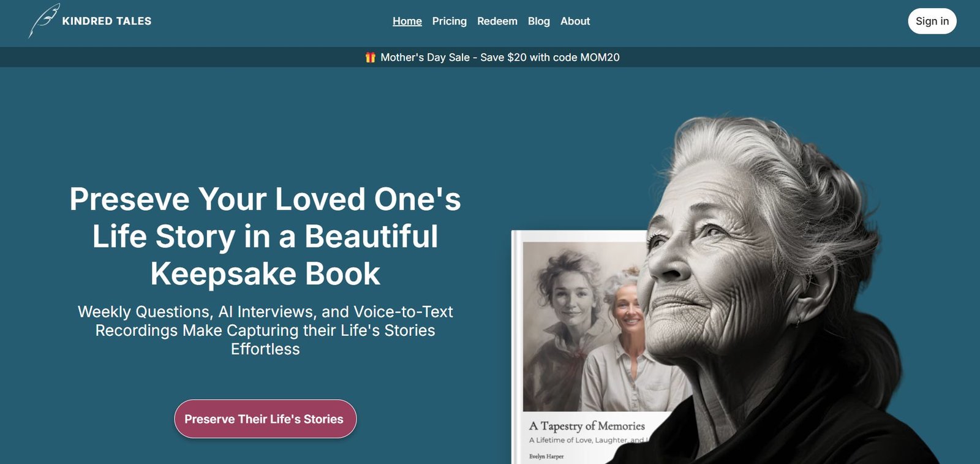The height and width of the screenshot is (464, 980).
Task: Click the Preserve Their Life's Stories button
Action: pyautogui.click(x=265, y=419)
